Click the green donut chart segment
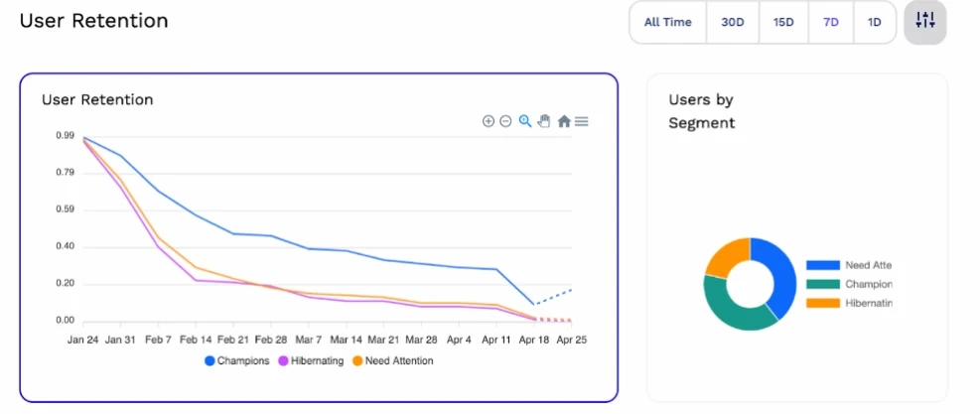The height and width of the screenshot is (414, 980). (x=730, y=311)
